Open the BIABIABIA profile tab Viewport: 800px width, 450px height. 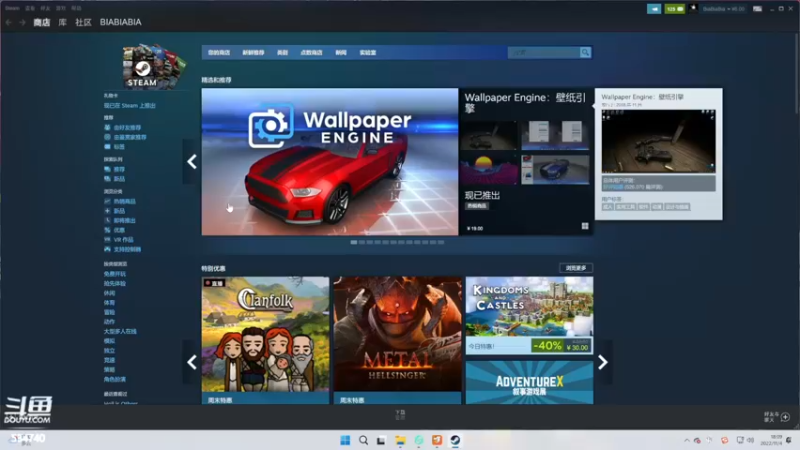pyautogui.click(x=120, y=22)
